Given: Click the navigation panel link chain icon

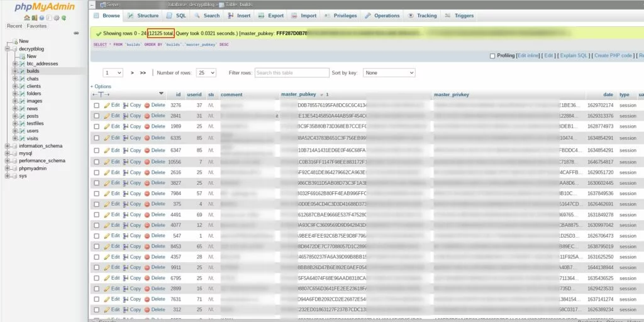Looking at the screenshot, I should point(76,33).
